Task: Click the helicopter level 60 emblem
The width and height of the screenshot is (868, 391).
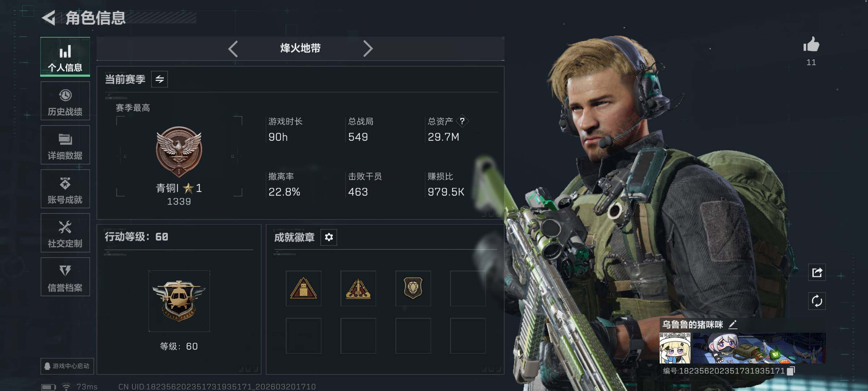Action: coord(179,301)
